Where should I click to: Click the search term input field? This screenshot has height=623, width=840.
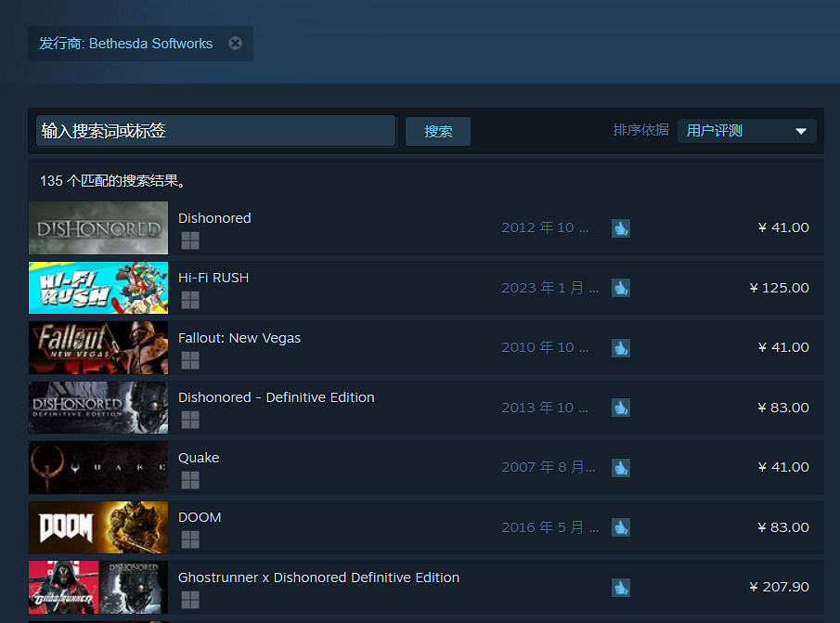point(215,131)
